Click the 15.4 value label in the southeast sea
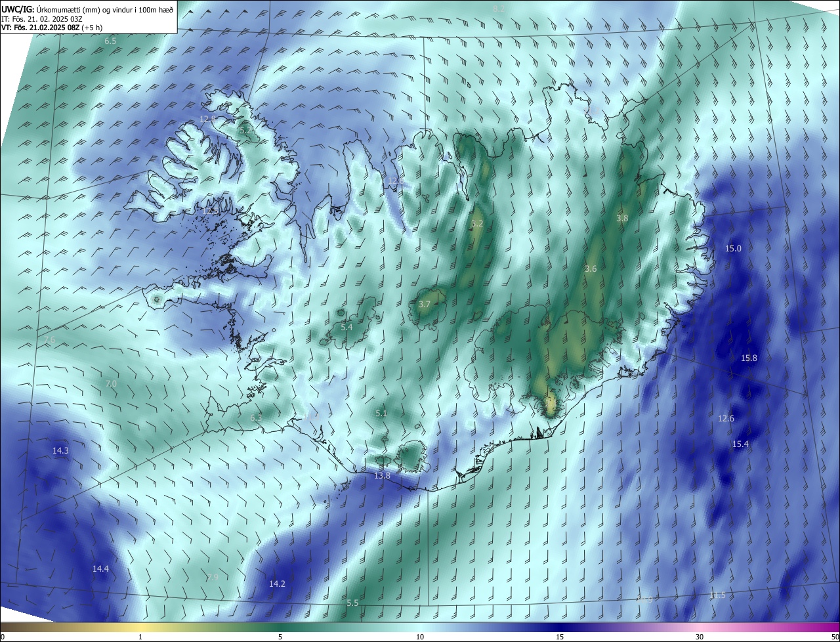Image resolution: width=840 pixels, height=642 pixels. point(740,444)
